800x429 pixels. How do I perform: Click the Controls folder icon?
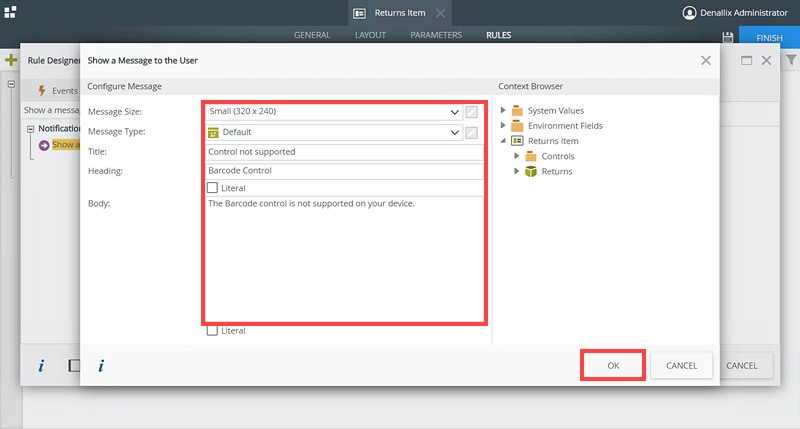click(531, 156)
